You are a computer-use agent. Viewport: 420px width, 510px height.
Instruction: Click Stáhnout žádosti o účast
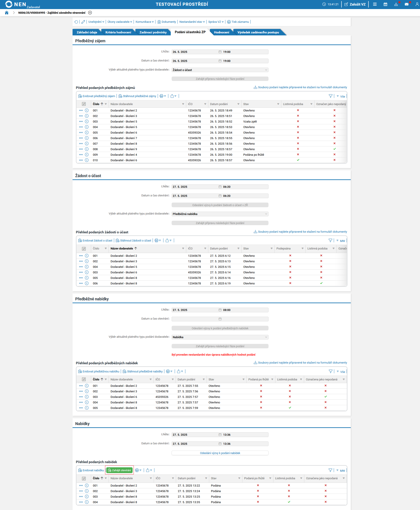tap(134, 240)
